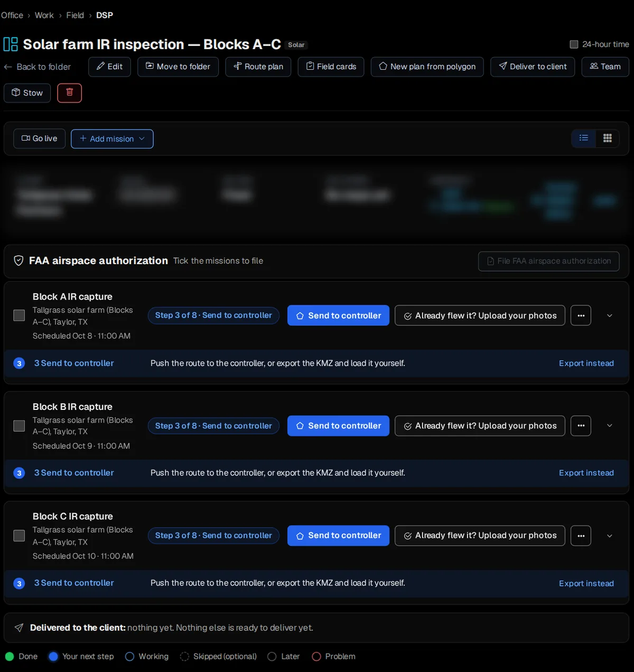Click the Working legend circle

click(129, 656)
